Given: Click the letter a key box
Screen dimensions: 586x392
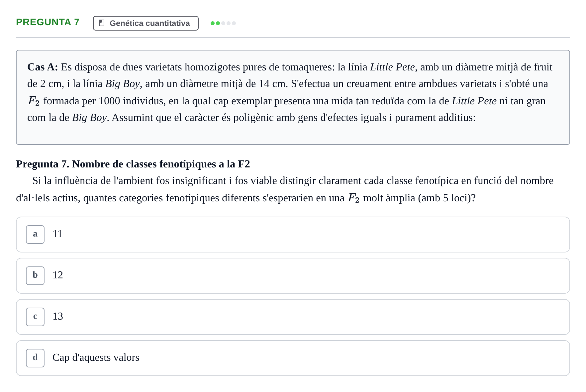Looking at the screenshot, I should (35, 235).
